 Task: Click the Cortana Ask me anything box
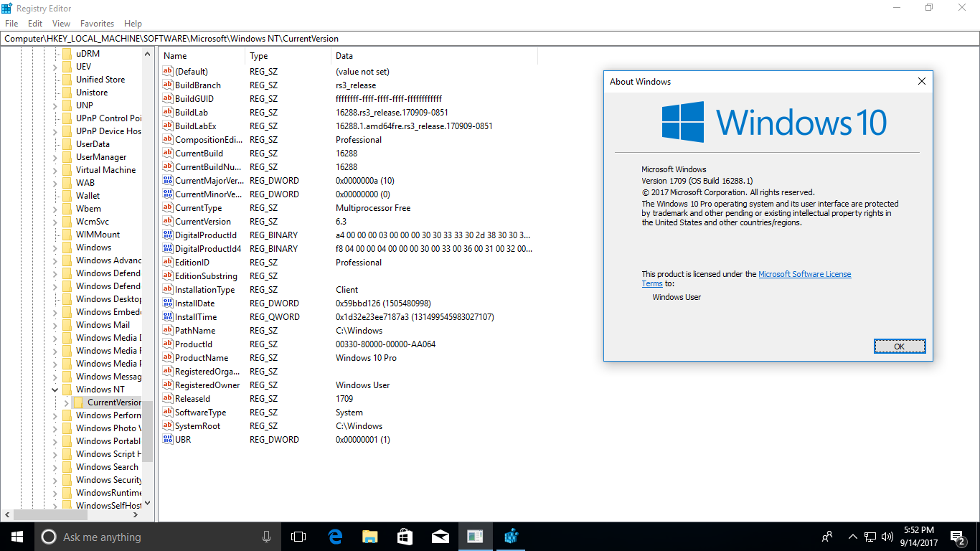157,537
